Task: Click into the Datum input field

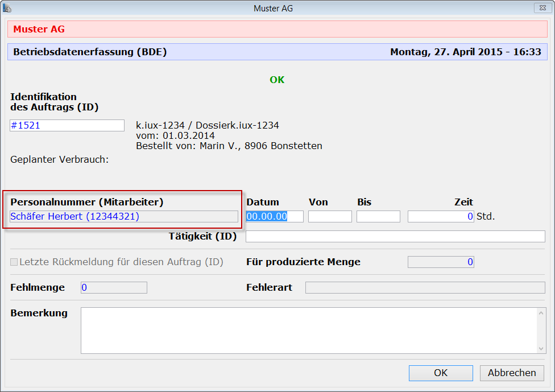Action: [274, 217]
